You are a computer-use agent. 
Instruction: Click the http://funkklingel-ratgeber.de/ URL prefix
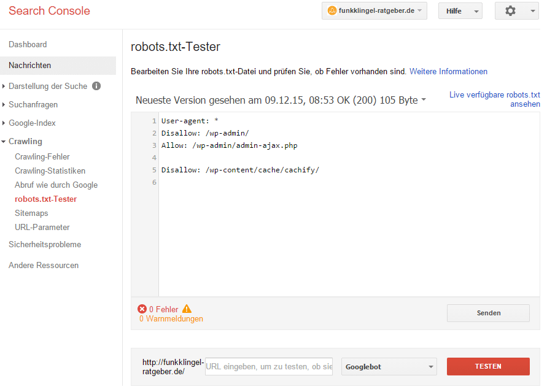(x=173, y=367)
